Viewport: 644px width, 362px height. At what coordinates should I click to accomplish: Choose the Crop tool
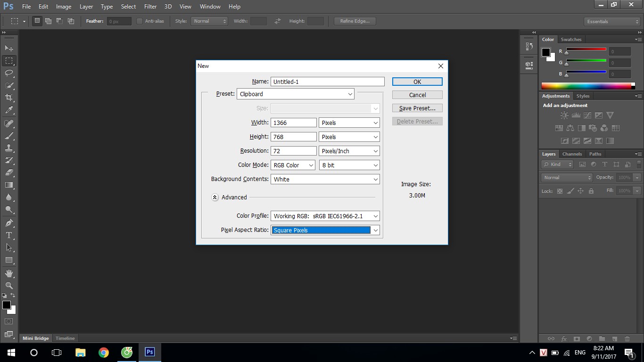(9, 98)
